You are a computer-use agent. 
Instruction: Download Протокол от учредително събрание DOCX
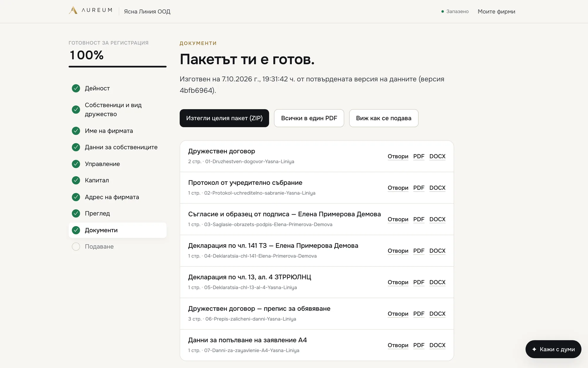click(x=437, y=188)
